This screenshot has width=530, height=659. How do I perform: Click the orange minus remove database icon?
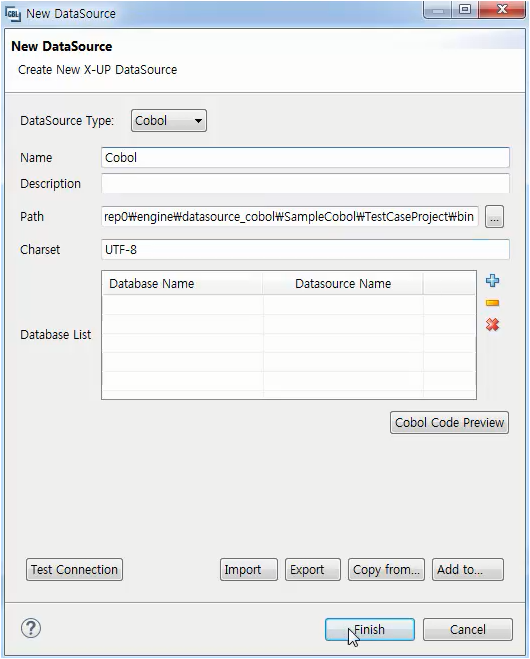(492, 303)
